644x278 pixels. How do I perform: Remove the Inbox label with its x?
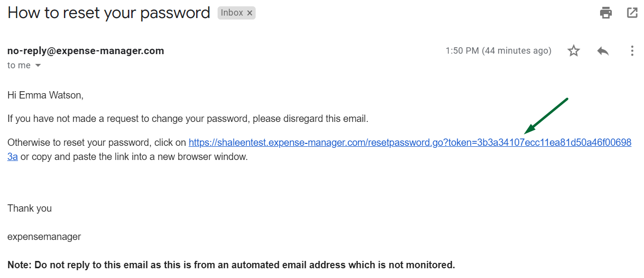pos(250,13)
